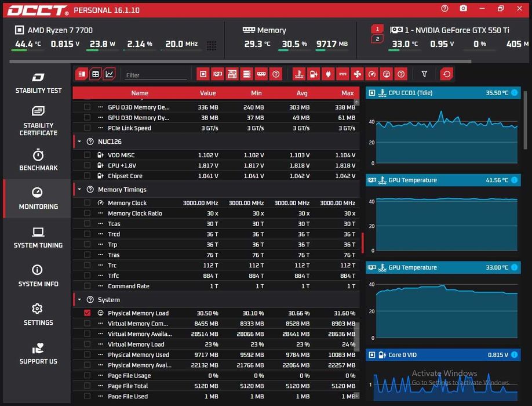Click the Core 0 VID graph info dot

click(515, 355)
